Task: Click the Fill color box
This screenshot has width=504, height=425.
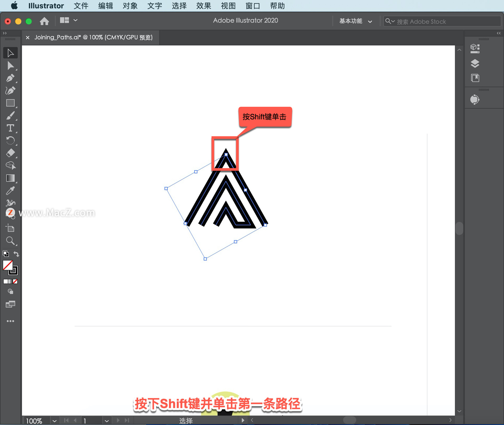Action: pos(8,265)
